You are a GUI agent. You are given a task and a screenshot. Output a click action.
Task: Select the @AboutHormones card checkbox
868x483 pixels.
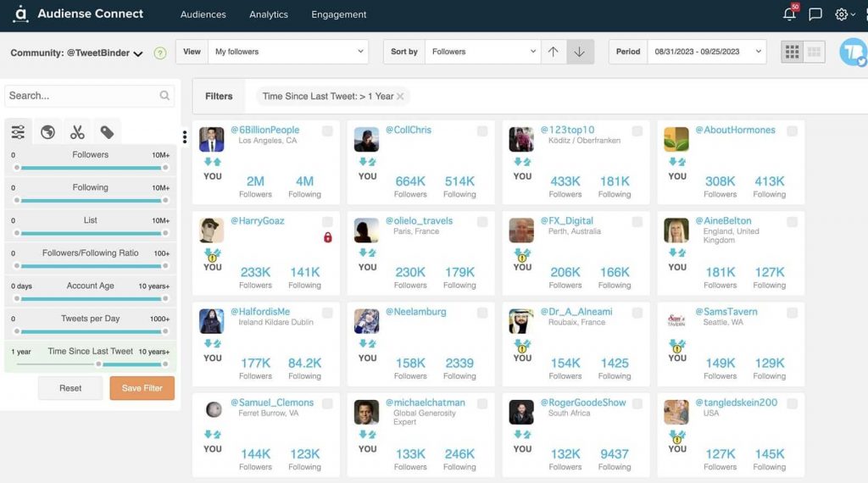793,130
